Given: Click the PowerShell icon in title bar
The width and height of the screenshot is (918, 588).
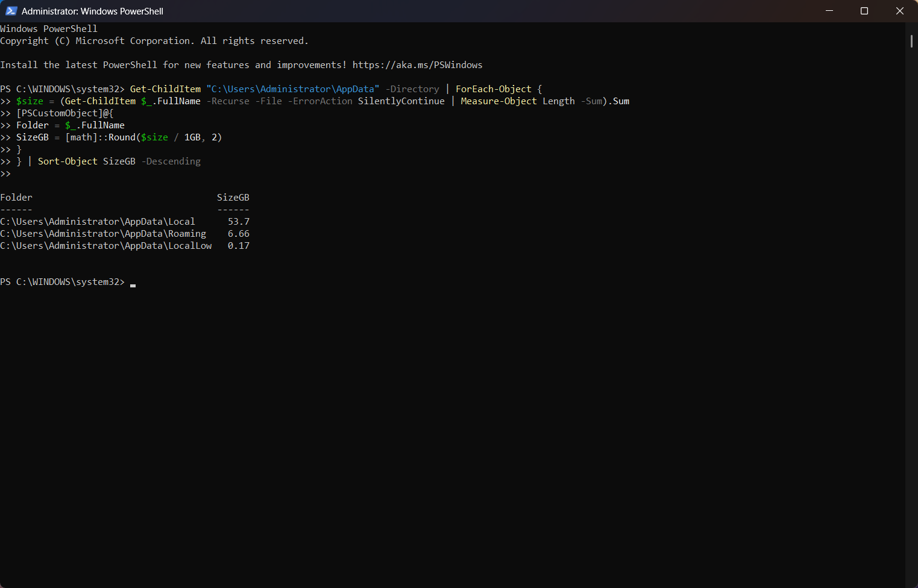Looking at the screenshot, I should tap(11, 11).
